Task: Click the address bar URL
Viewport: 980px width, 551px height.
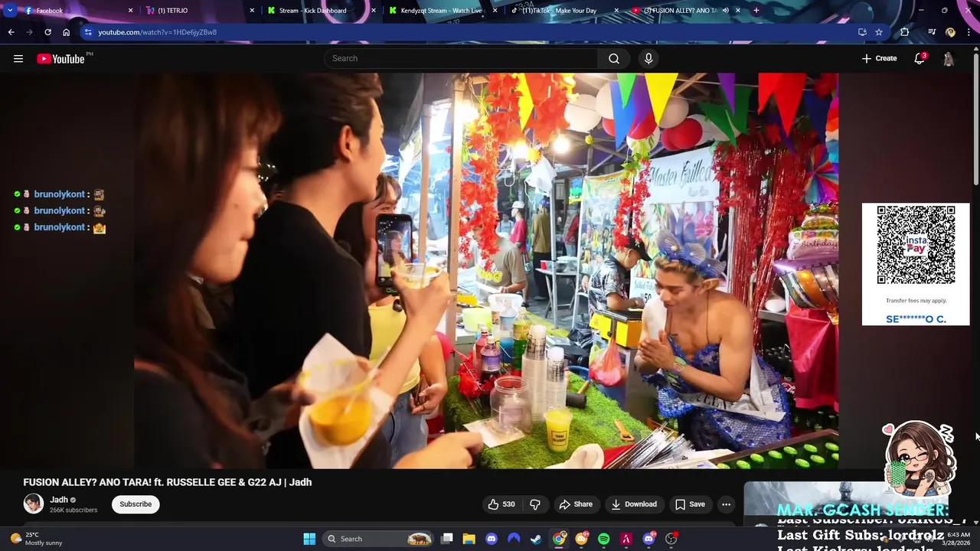Action: 157,32
